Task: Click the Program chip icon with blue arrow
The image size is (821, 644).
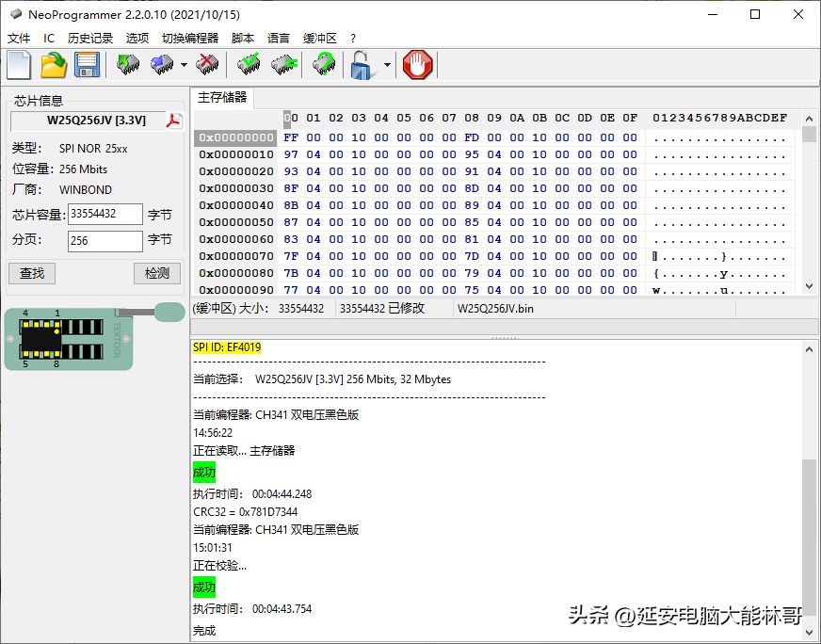Action: click(x=162, y=64)
